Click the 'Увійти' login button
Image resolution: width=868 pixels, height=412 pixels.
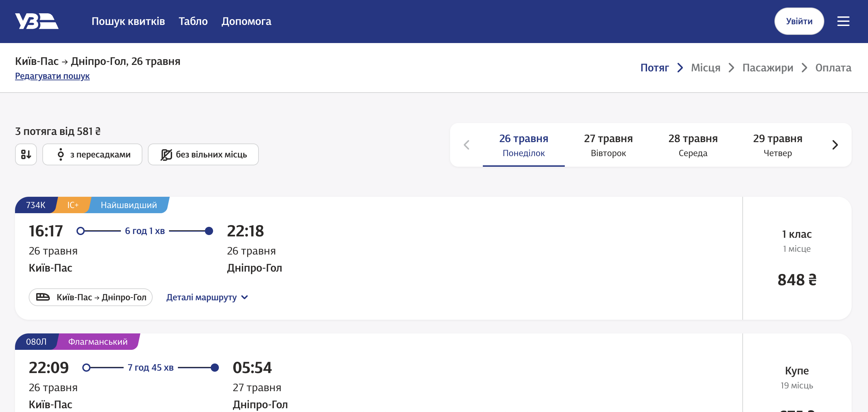799,21
